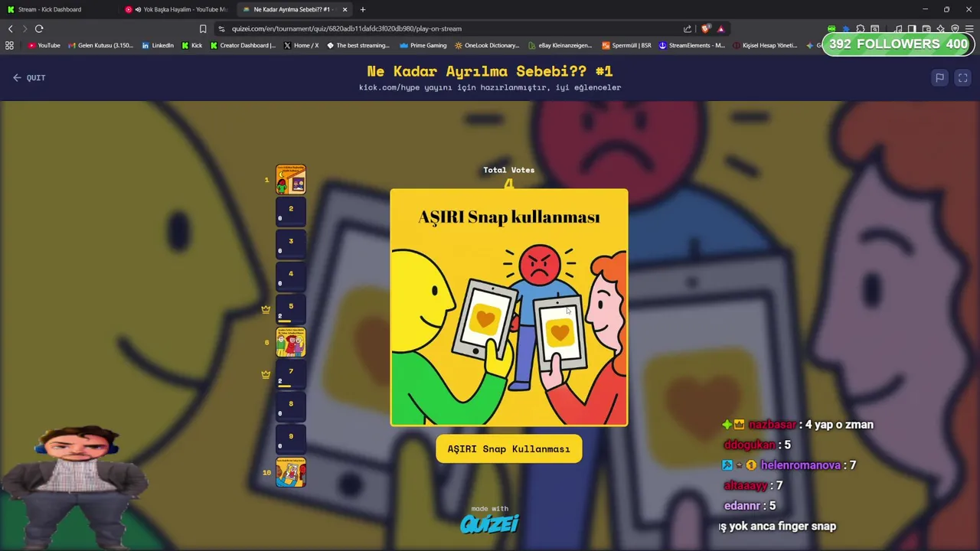Open Brave Wallet icon
This screenshot has width=980, height=551.
pyautogui.click(x=926, y=28)
